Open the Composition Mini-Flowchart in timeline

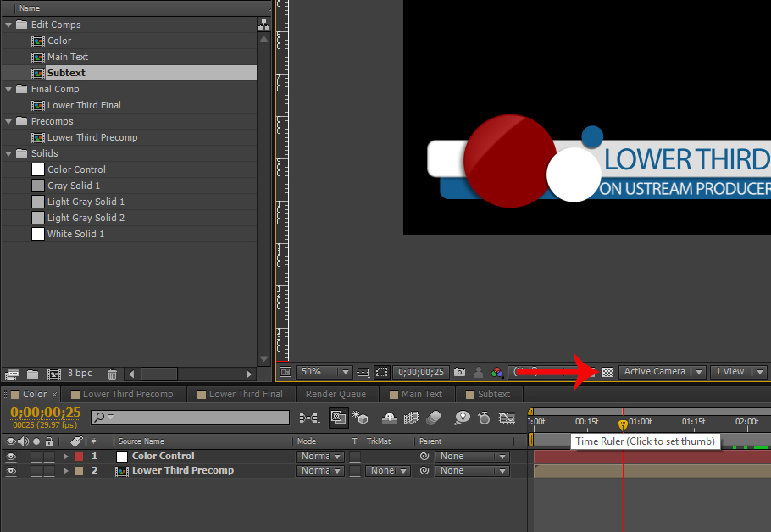[x=309, y=418]
